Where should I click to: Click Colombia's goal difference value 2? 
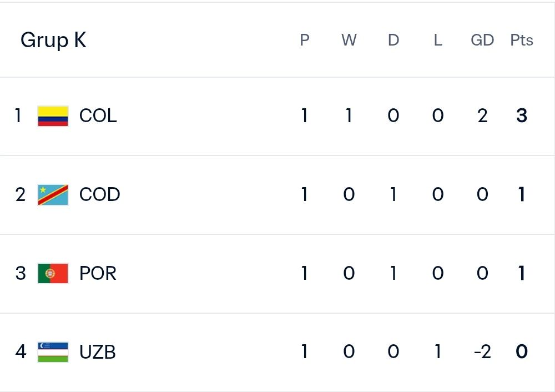click(482, 116)
